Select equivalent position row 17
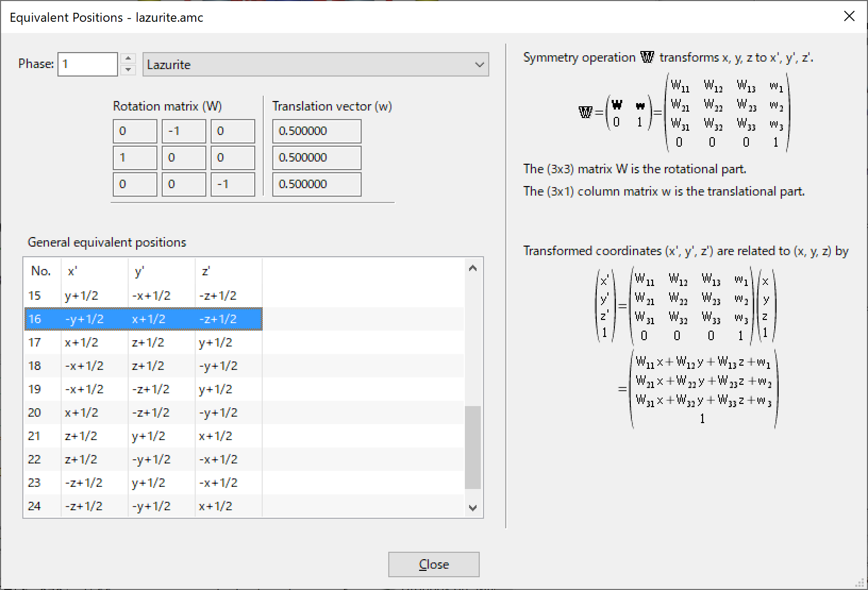Screen dimensions: 868x590 [x=144, y=342]
